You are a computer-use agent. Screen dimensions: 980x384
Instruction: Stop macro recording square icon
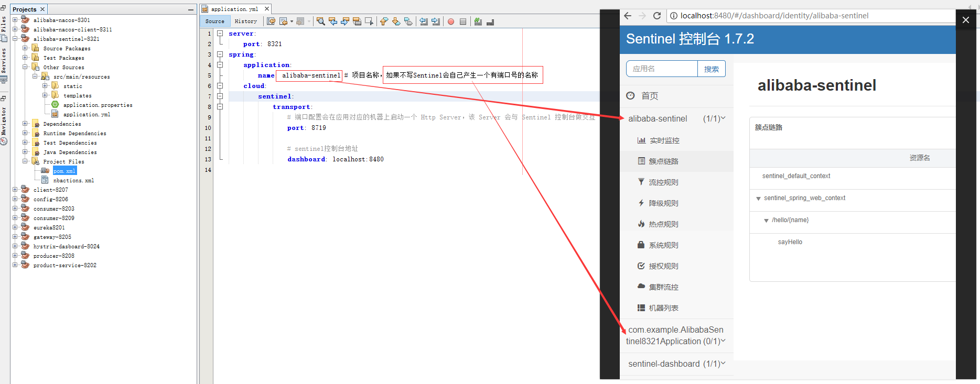[463, 21]
